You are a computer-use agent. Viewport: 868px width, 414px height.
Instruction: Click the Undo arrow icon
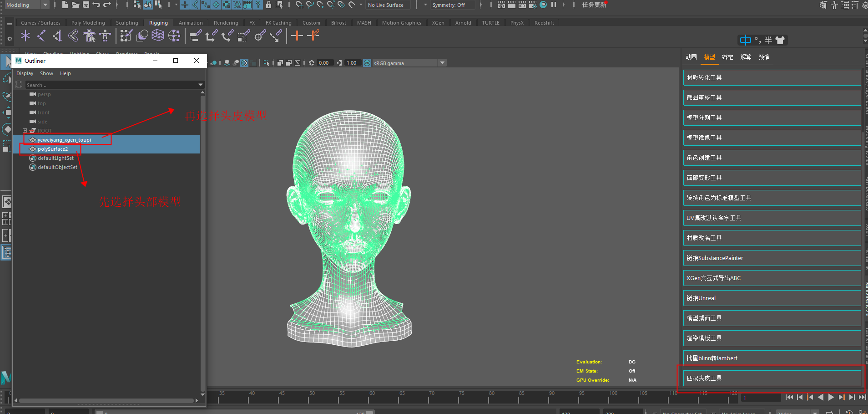(x=96, y=5)
